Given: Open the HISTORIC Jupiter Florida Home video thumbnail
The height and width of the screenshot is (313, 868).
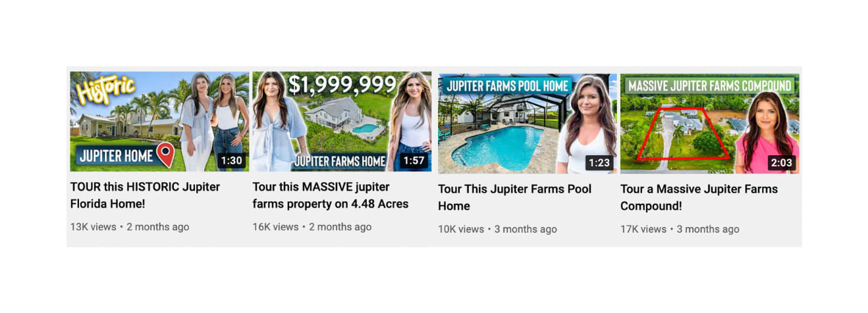Looking at the screenshot, I should click(x=159, y=122).
